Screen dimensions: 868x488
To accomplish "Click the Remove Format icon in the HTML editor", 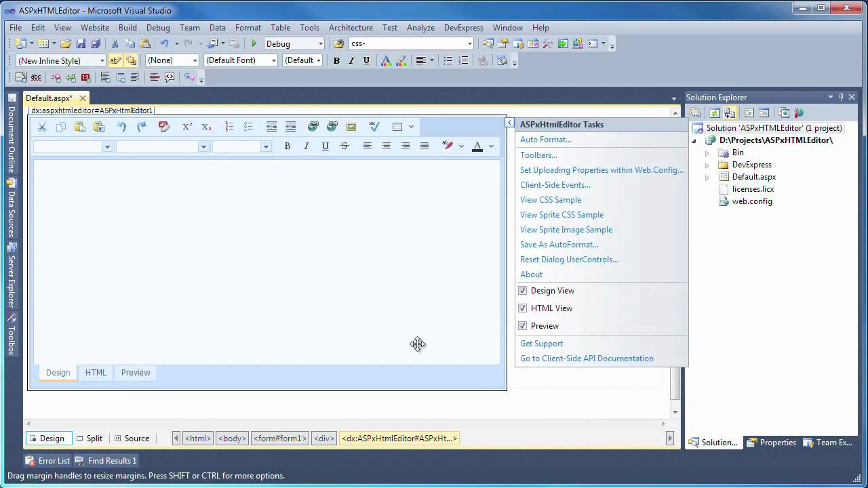I will click(x=163, y=127).
